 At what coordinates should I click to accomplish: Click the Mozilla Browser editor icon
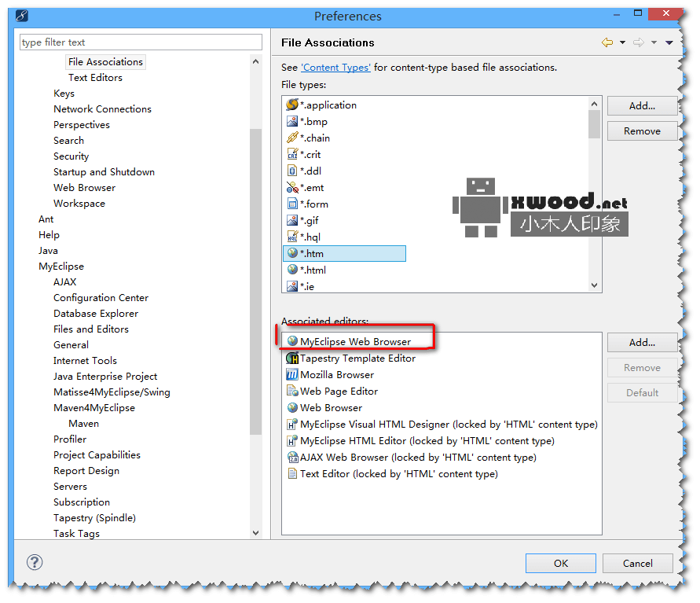coord(292,375)
